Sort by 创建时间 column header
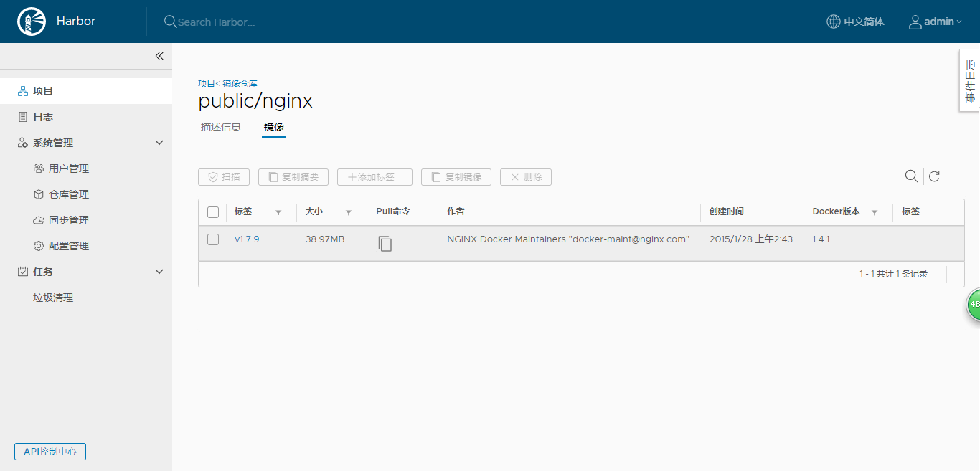Screen dimensions: 980x471 tap(726, 211)
